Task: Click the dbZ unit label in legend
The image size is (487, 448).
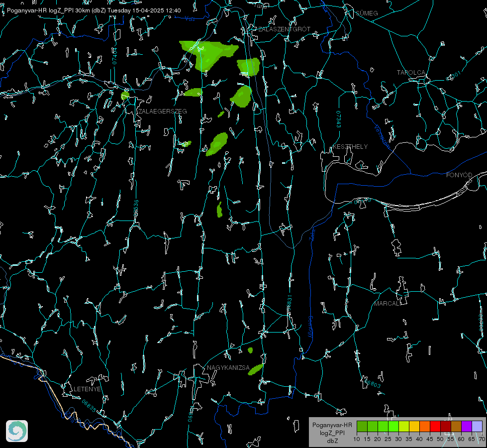Action: tap(332, 441)
